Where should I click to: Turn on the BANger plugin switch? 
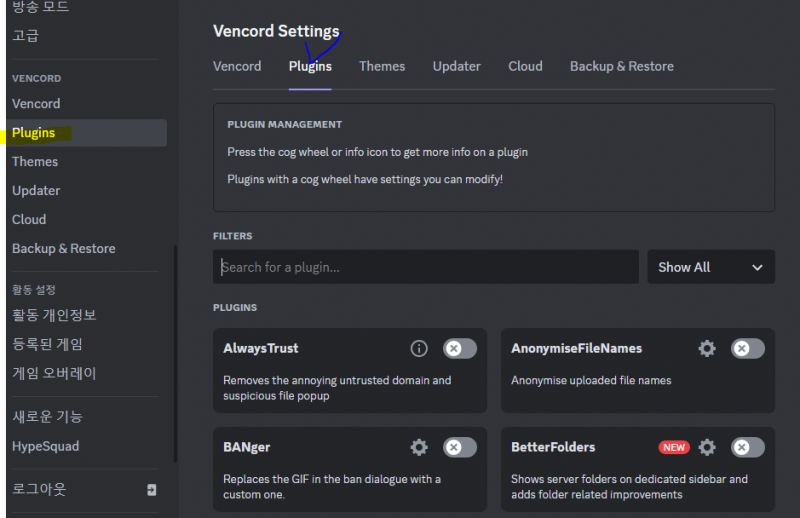click(x=460, y=448)
